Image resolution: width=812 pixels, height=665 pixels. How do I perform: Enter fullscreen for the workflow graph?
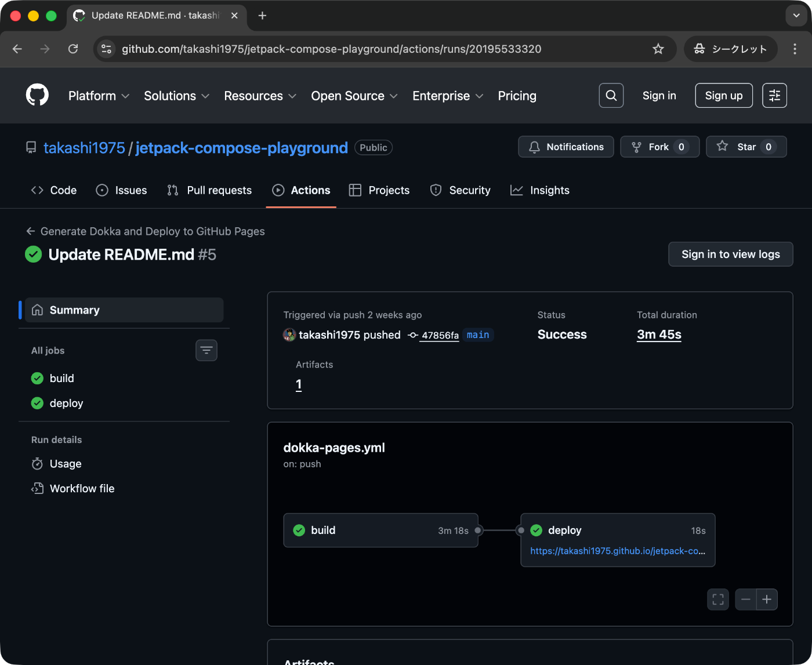718,599
